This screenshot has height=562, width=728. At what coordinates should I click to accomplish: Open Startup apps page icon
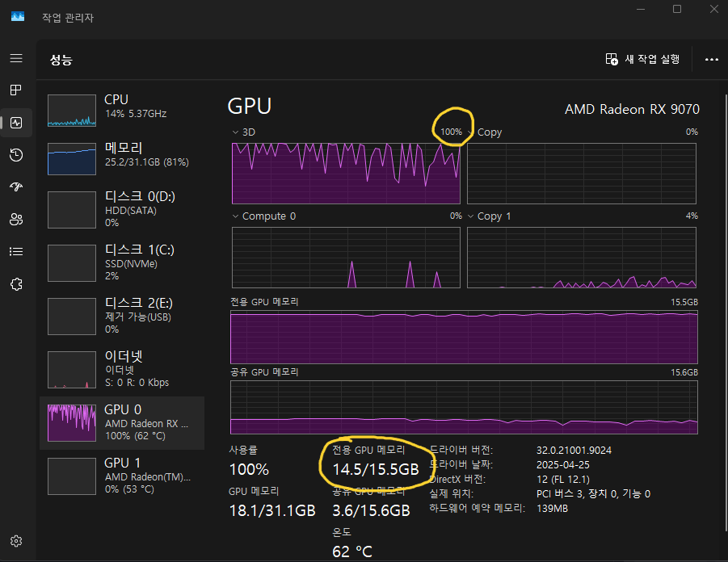(16, 187)
